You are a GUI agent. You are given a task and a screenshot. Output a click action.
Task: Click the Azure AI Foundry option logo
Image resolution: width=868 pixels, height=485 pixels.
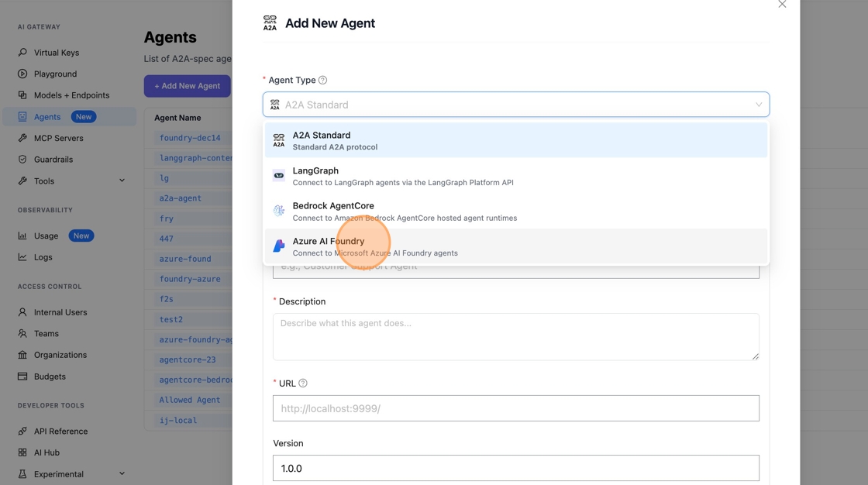(x=279, y=246)
